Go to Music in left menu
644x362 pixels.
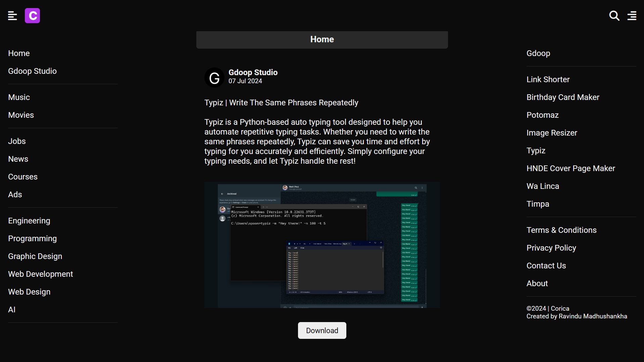tap(19, 97)
